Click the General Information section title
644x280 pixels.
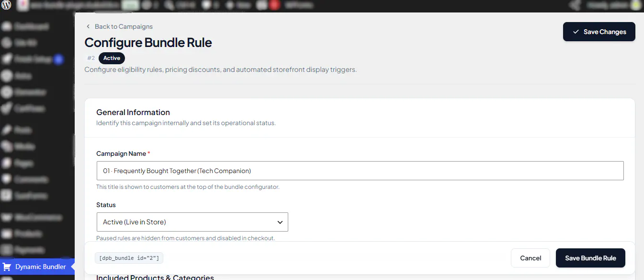(x=133, y=112)
